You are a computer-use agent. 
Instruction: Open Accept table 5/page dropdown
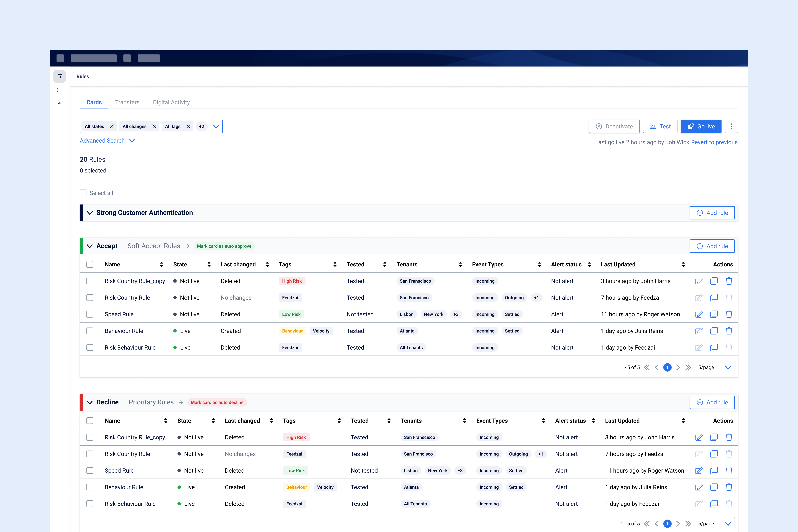tap(715, 367)
